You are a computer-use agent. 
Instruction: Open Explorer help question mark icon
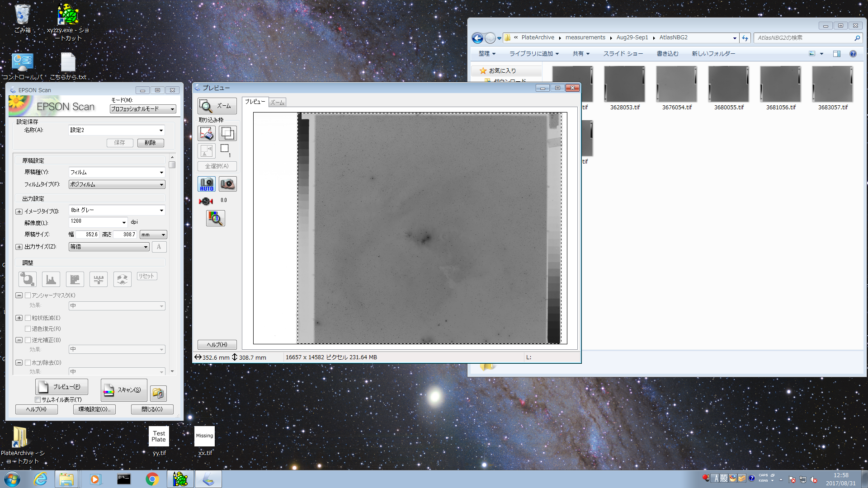click(853, 54)
